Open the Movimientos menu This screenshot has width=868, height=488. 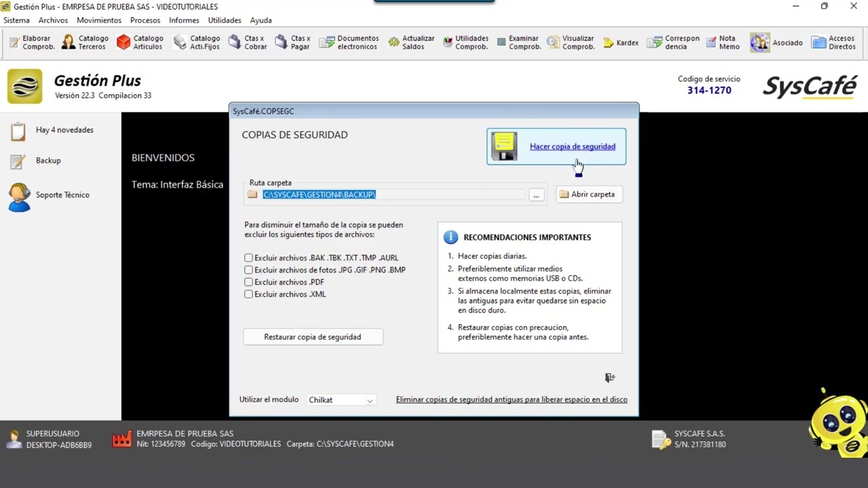coord(99,20)
